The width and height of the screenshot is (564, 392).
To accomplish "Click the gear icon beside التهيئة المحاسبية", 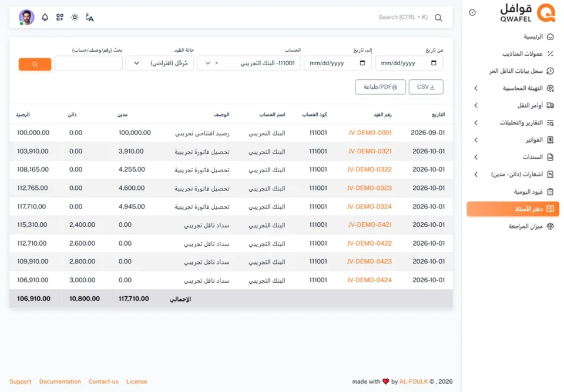I will pyautogui.click(x=550, y=88).
